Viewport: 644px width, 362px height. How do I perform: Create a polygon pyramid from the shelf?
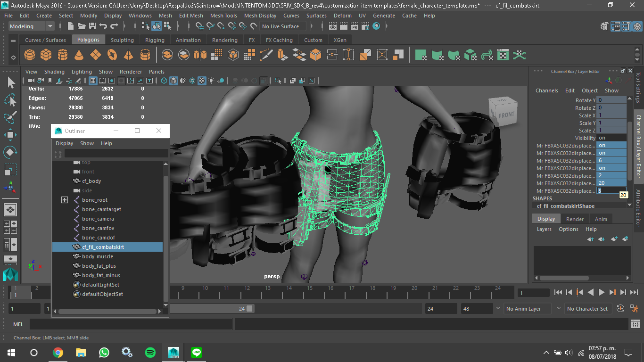click(129, 55)
